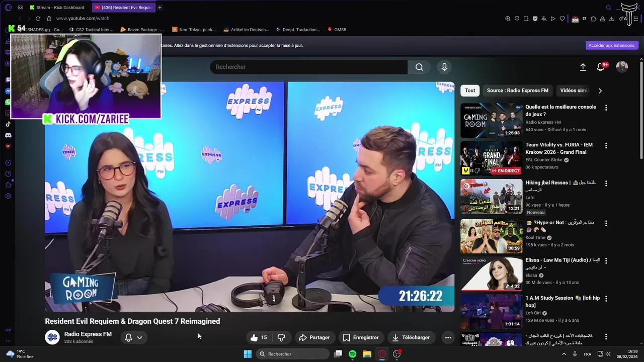Toggle the Radio Express FM notification bell
This screenshot has width=644, height=362.
(128, 337)
